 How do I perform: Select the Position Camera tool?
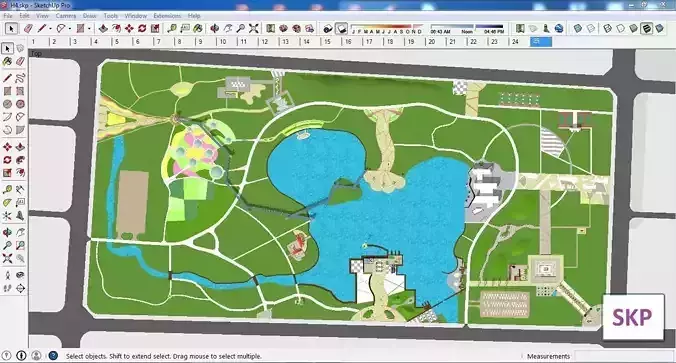point(7,275)
